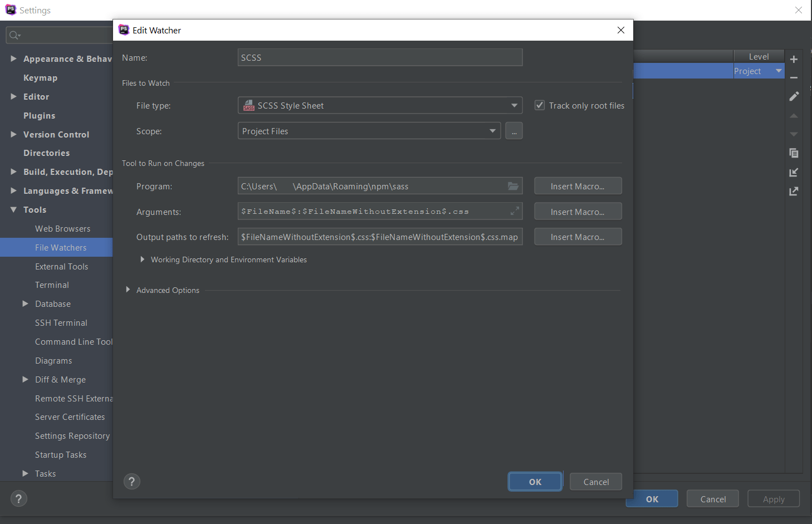Browse for program with folder icon
This screenshot has width=812, height=524.
[513, 186]
